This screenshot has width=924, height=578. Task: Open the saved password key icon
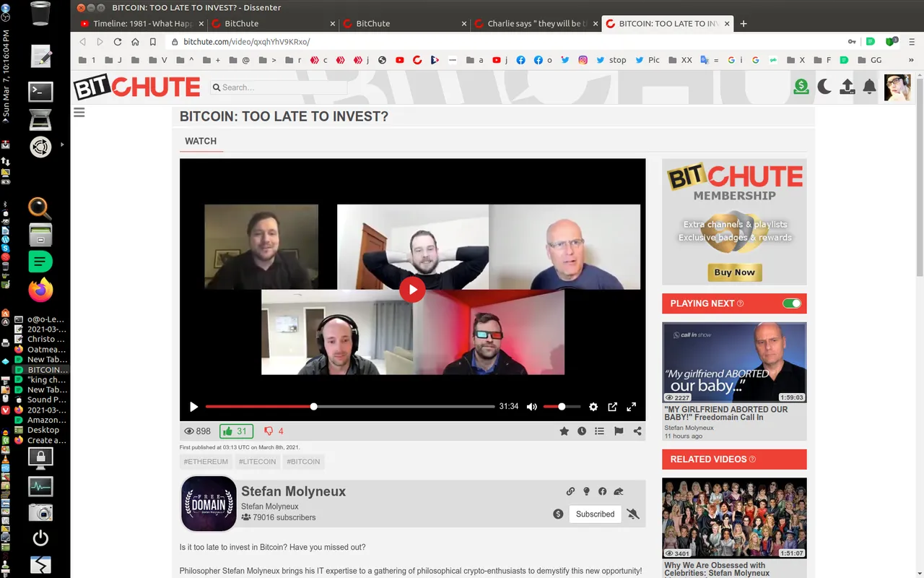coord(853,42)
